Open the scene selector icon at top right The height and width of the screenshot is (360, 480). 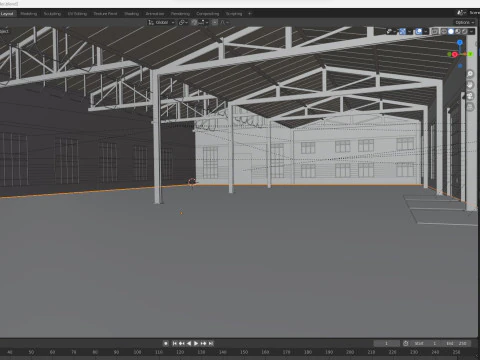pos(461,13)
